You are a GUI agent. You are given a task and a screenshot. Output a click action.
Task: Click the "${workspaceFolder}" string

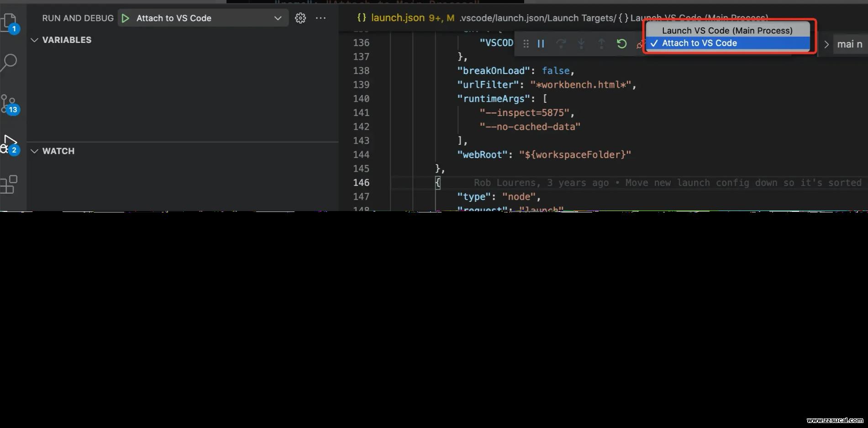[x=575, y=155]
